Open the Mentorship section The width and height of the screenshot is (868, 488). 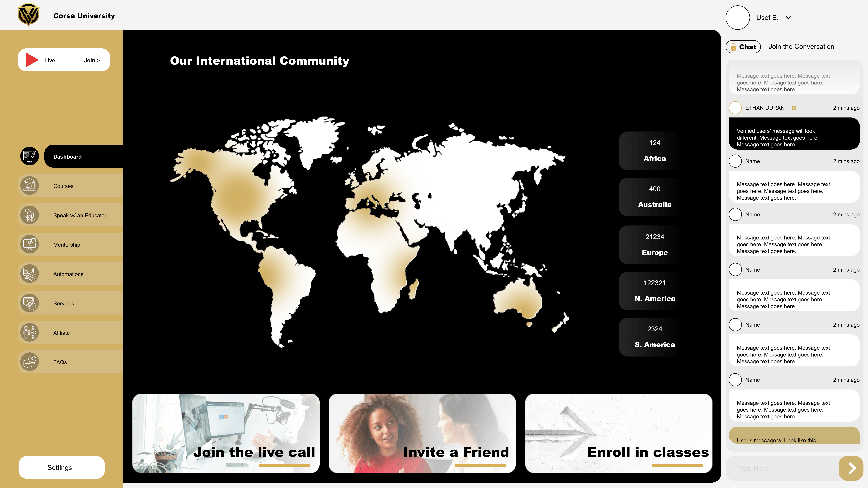70,244
